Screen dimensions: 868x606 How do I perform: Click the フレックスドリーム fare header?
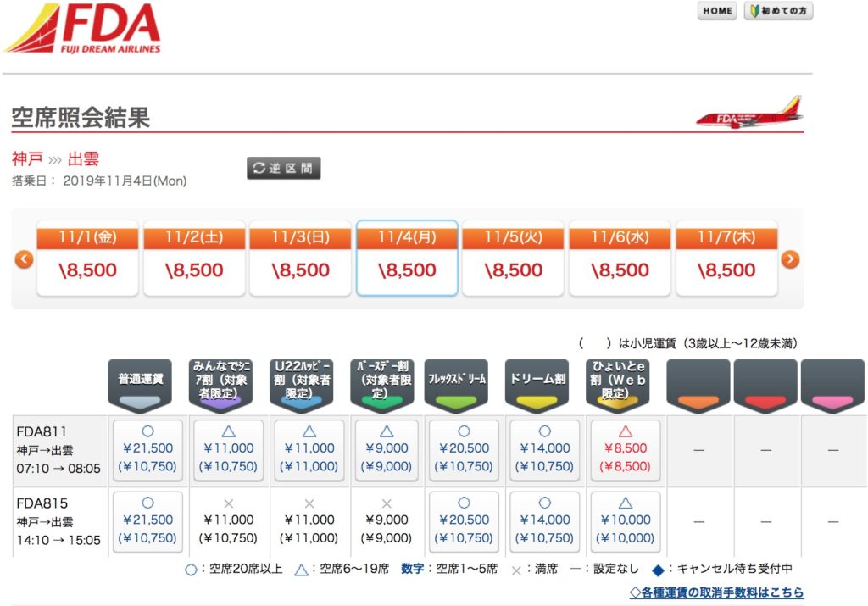pos(457,383)
